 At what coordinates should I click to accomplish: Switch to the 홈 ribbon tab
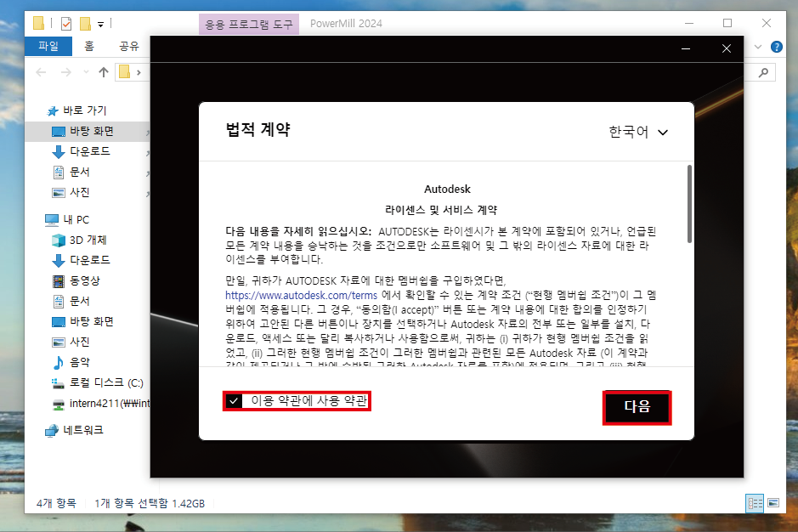point(89,47)
